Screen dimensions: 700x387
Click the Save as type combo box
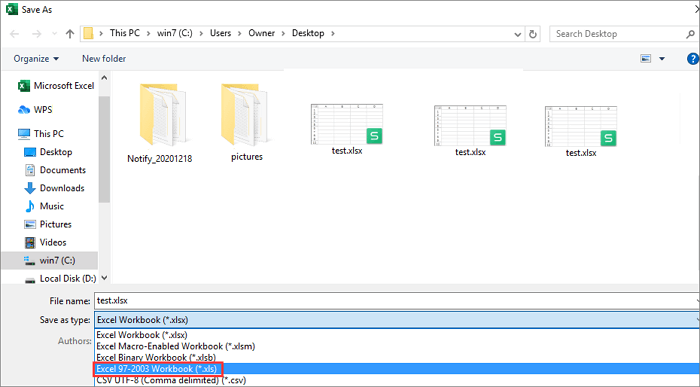click(396, 320)
